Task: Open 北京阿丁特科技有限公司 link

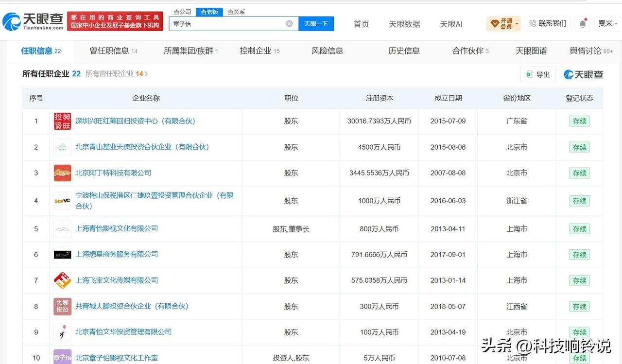Action: [x=113, y=173]
